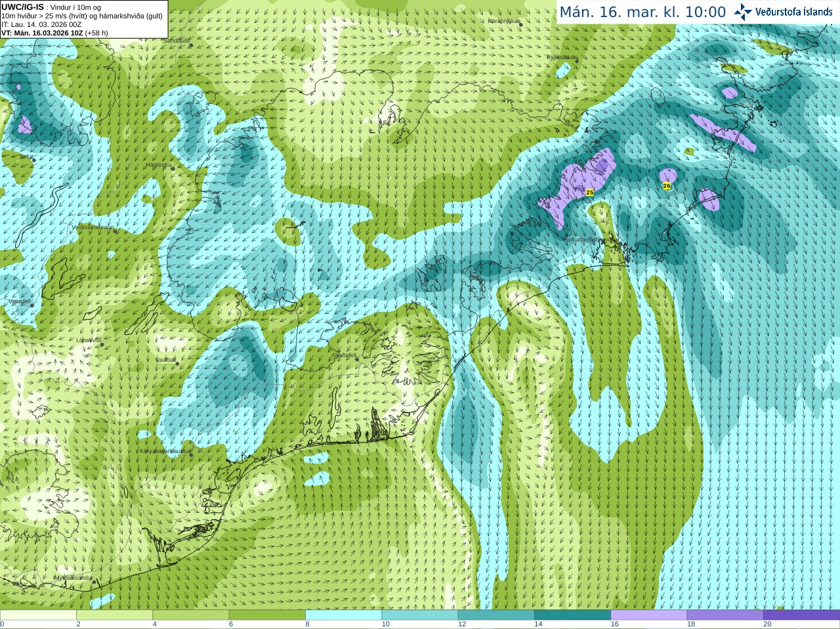Image resolution: width=840 pixels, height=629 pixels.
Task: Select the 2–4 m/s legend swatch
Action: coord(114,615)
